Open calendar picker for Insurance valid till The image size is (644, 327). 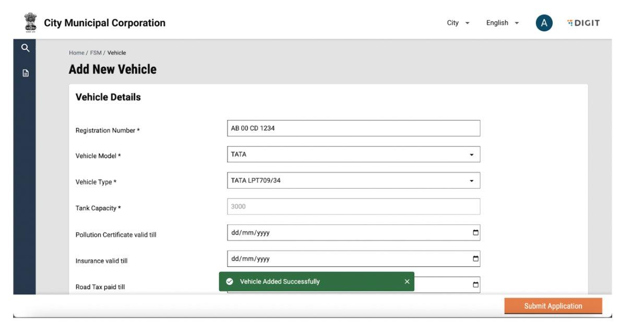pyautogui.click(x=475, y=259)
